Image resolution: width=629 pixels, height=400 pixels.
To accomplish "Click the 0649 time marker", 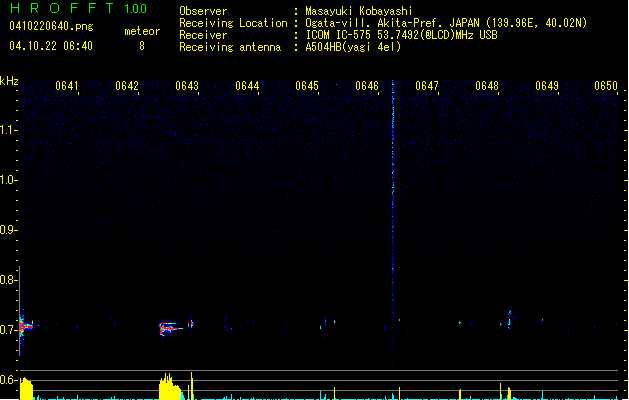I will pyautogui.click(x=547, y=86).
